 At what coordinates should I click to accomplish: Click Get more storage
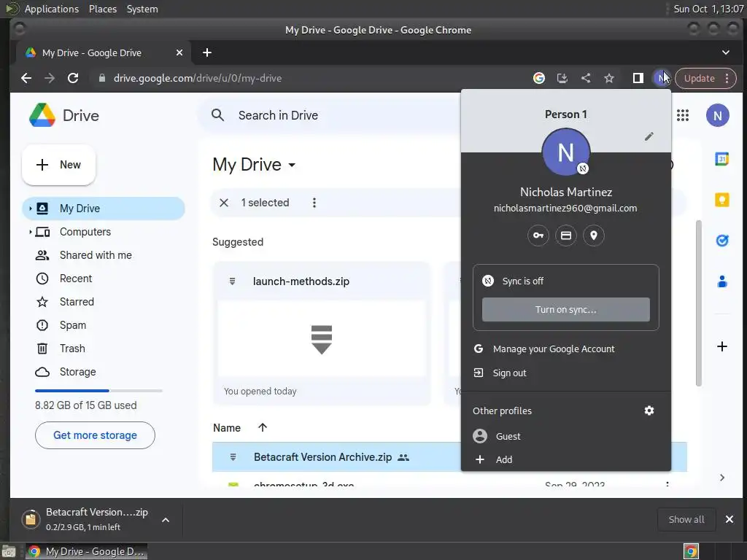[95, 435]
